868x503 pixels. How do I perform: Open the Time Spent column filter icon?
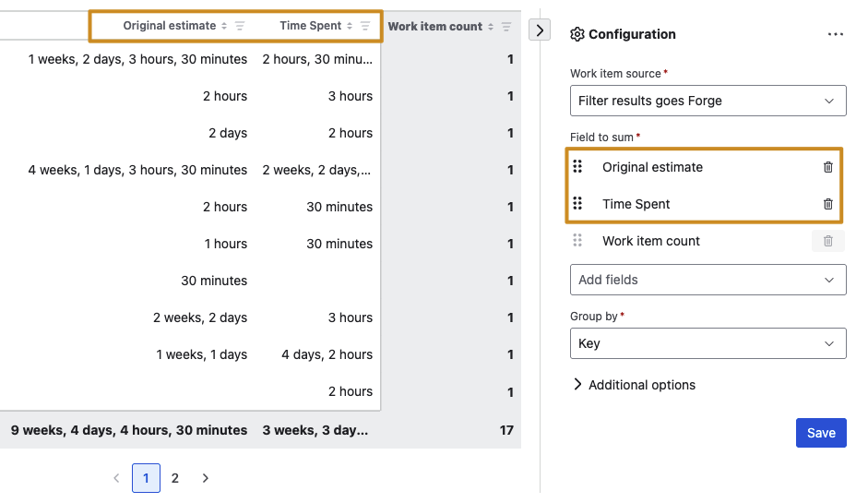pyautogui.click(x=365, y=27)
